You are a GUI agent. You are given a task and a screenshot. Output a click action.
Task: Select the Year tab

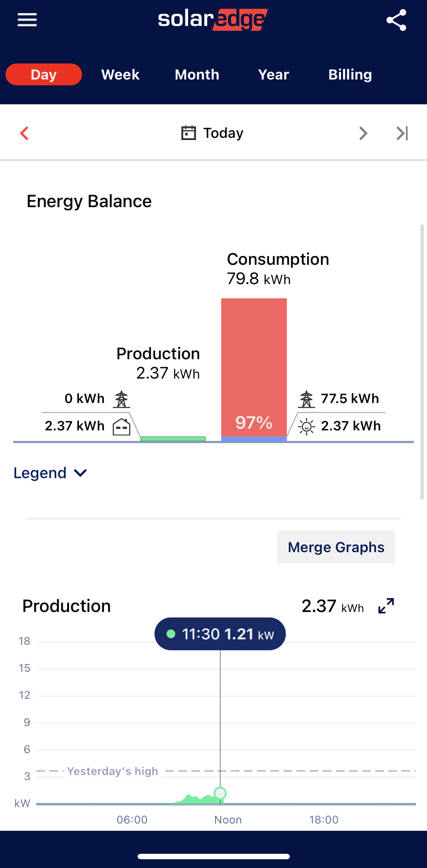273,75
